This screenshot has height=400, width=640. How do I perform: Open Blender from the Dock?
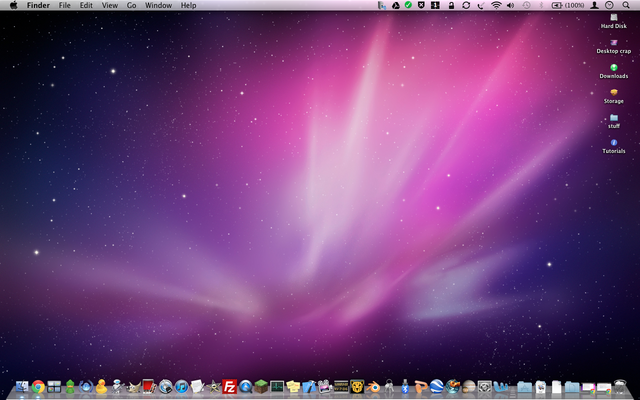373,386
